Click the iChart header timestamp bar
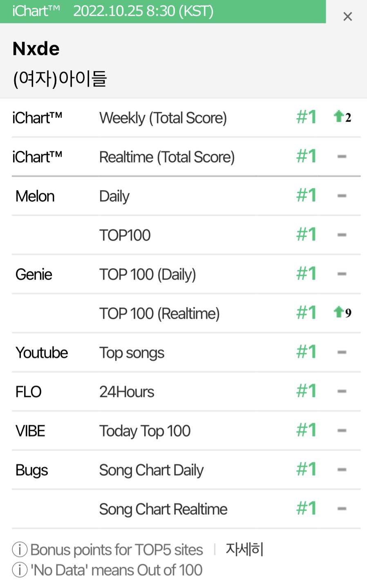 163,11
